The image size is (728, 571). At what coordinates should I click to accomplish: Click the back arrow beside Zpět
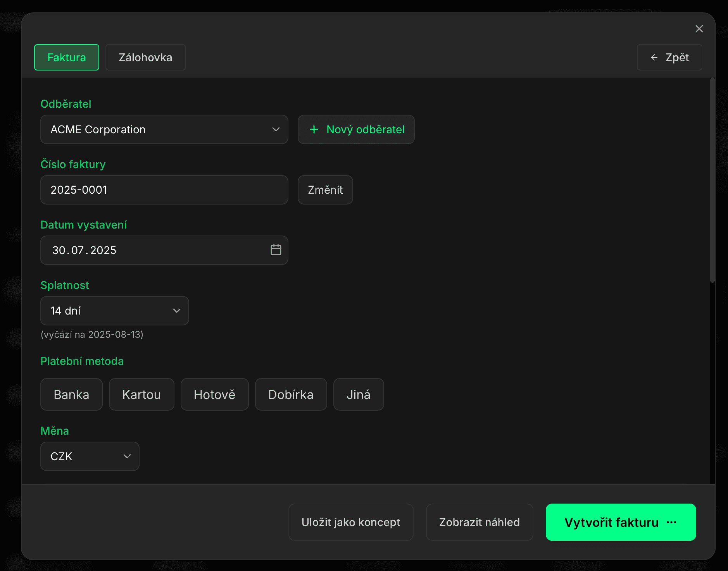[654, 57]
